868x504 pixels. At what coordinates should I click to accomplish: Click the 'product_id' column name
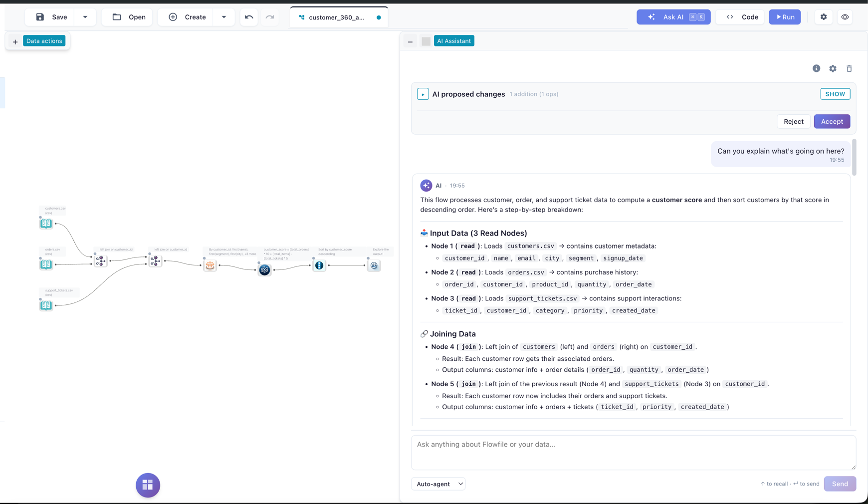[550, 284]
